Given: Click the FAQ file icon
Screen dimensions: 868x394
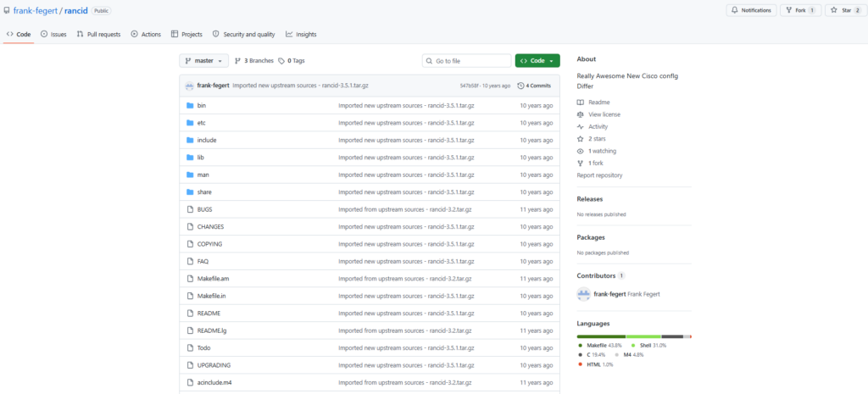Looking at the screenshot, I should tap(190, 261).
